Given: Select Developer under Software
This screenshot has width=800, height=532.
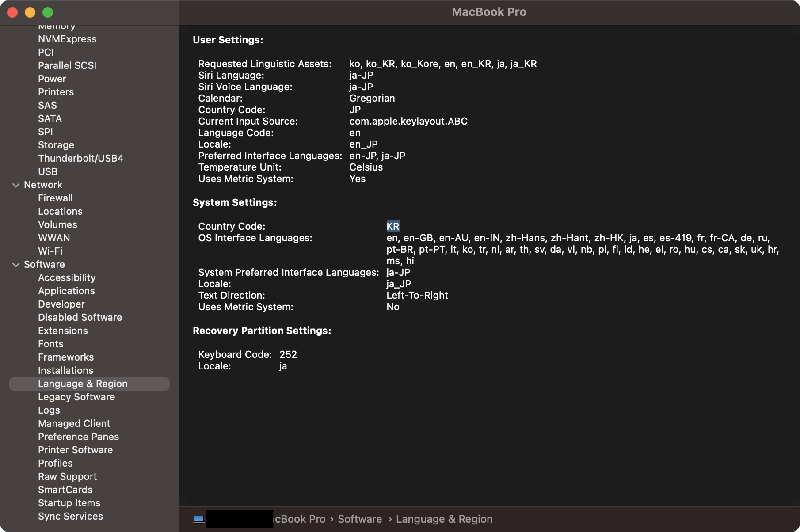Looking at the screenshot, I should click(61, 304).
